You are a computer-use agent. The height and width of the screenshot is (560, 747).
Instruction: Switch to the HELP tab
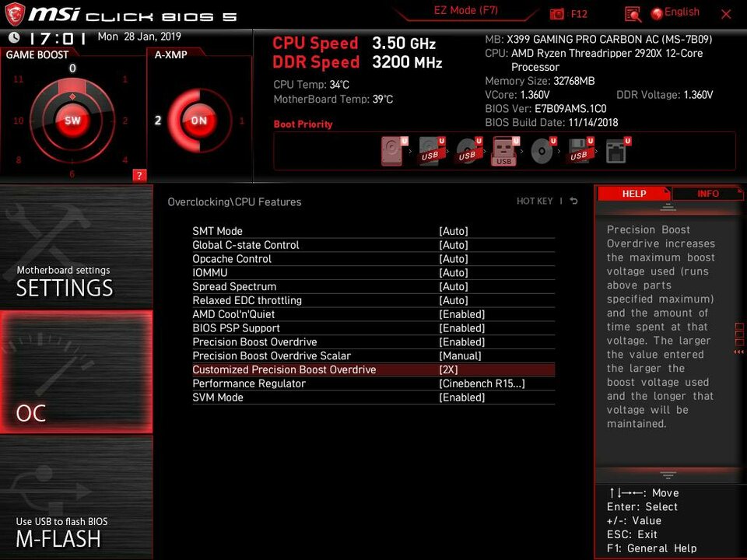coord(633,194)
